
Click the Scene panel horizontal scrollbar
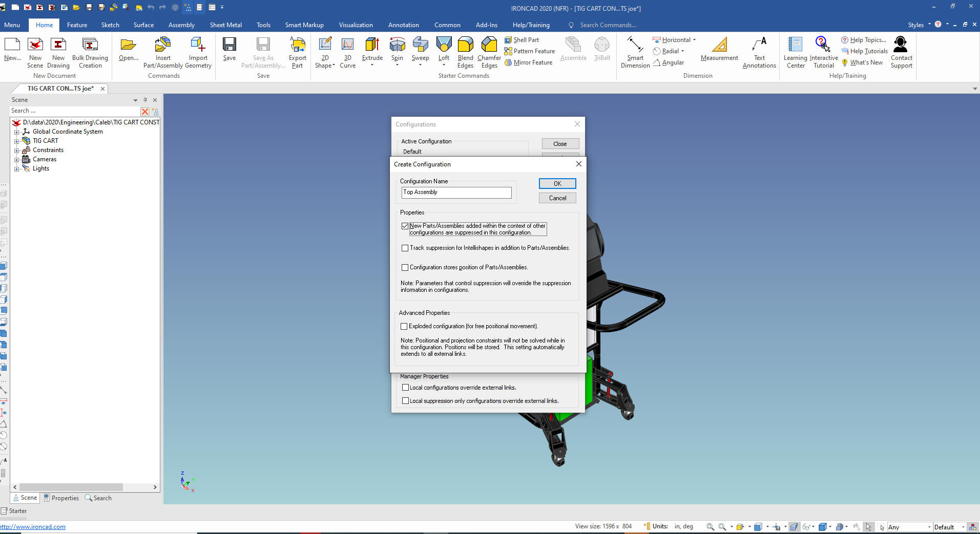(x=71, y=487)
